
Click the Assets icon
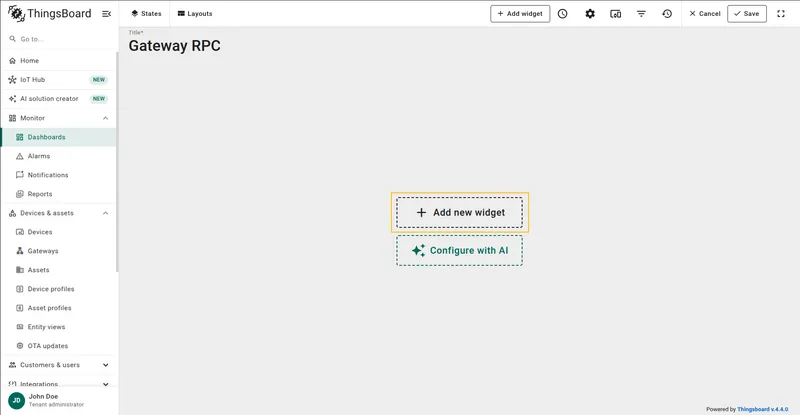click(20, 270)
